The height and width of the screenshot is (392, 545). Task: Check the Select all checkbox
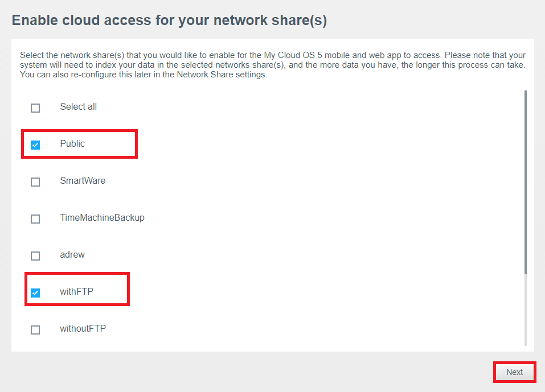(35, 108)
